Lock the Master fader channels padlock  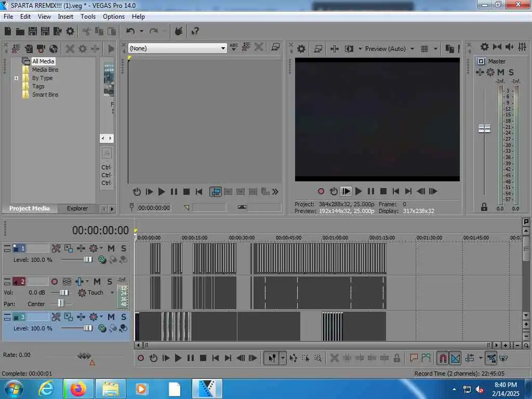click(484, 207)
